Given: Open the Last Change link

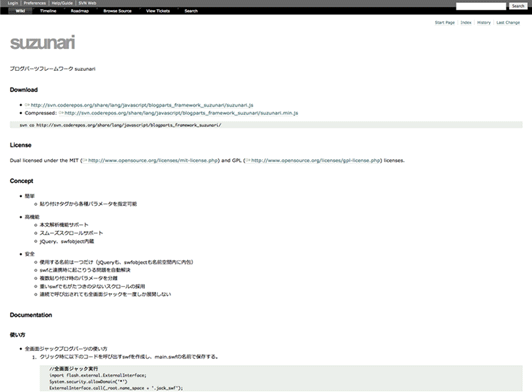Looking at the screenshot, I should tap(508, 22).
